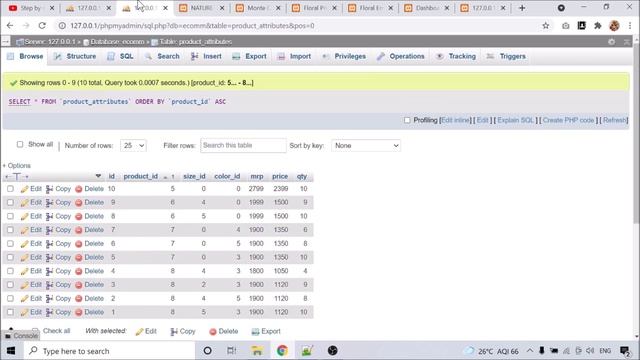Click the edit pencil icon for row id 10

coord(24,189)
